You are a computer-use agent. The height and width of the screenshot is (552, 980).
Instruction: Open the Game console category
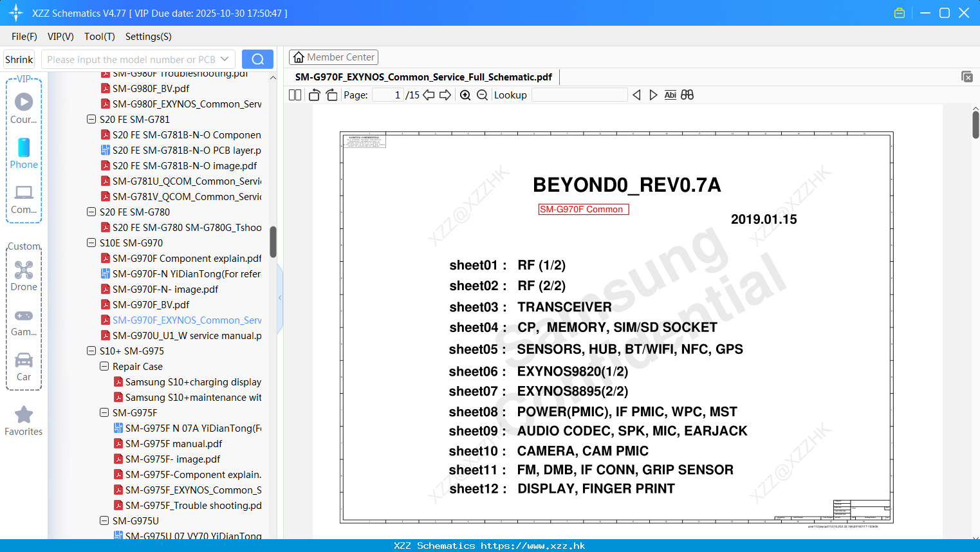(24, 322)
